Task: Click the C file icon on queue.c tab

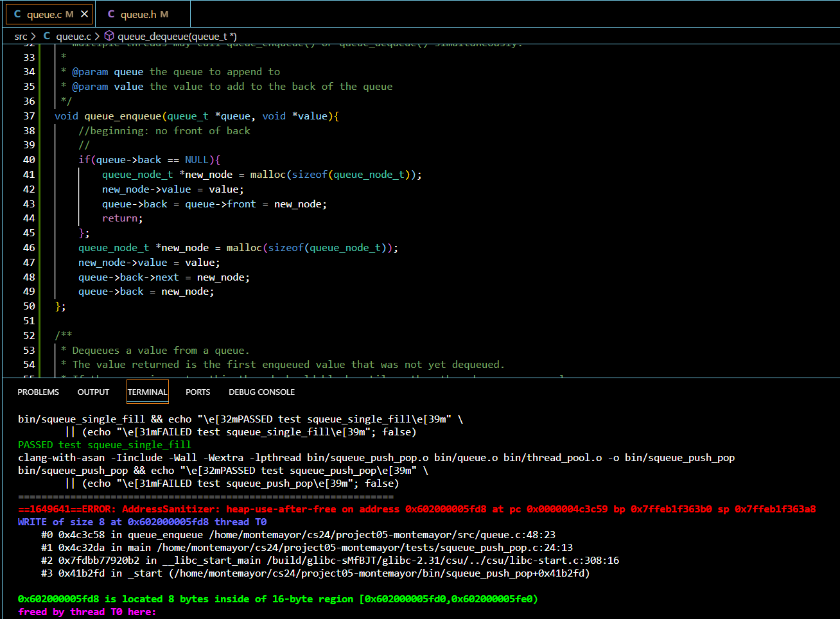Action: point(17,13)
